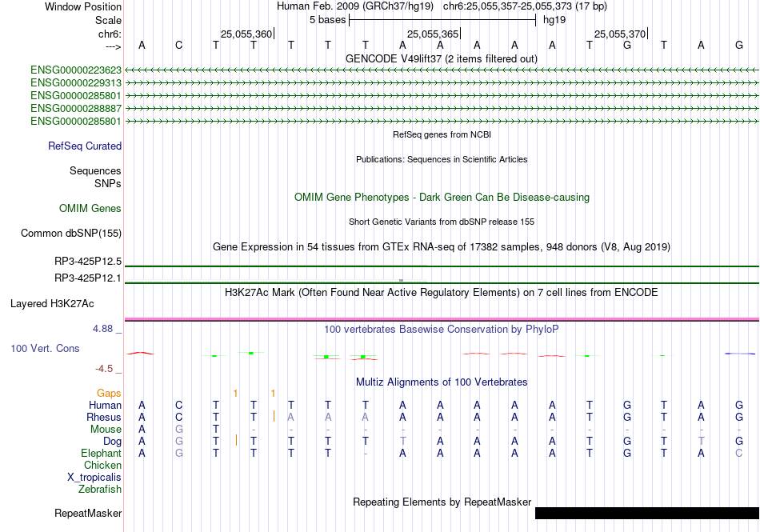Click the GENCODE V49lift37 track title

click(x=441, y=58)
